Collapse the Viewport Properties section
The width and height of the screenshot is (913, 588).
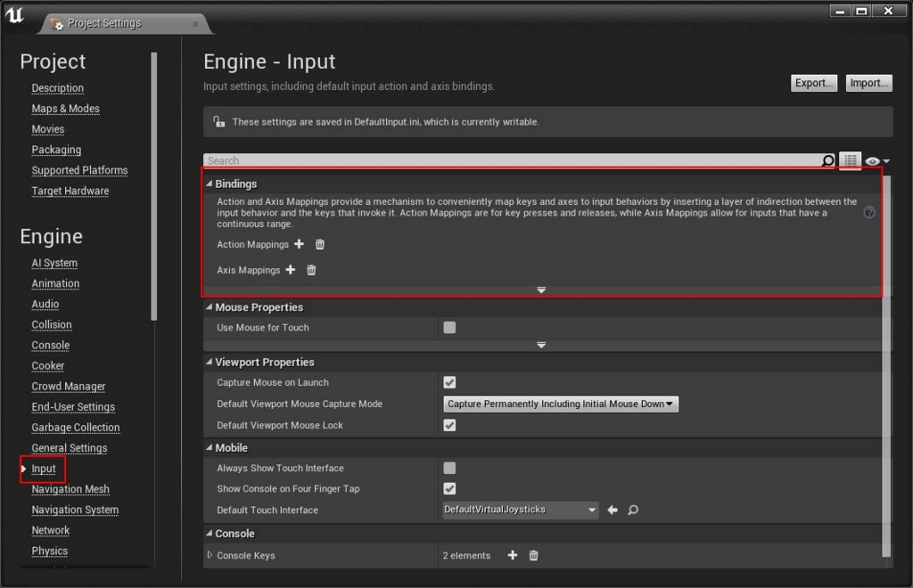pyautogui.click(x=209, y=362)
